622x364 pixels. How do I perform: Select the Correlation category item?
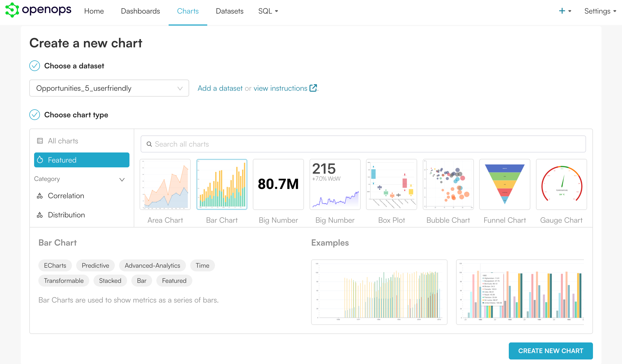pos(66,196)
